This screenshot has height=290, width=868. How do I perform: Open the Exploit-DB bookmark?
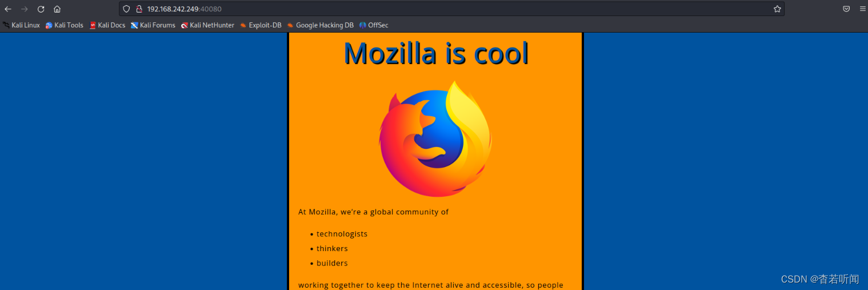(x=261, y=25)
